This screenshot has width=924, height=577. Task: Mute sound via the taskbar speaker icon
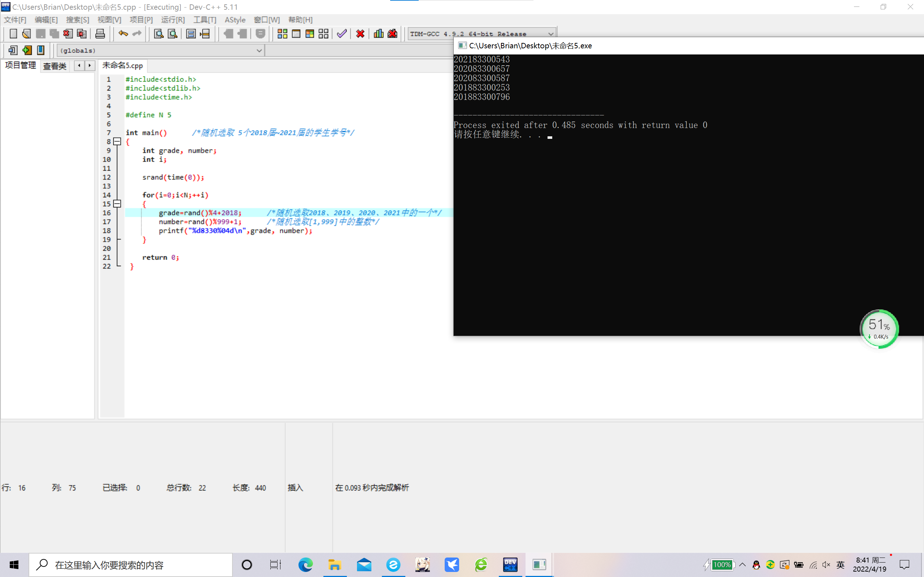point(826,564)
